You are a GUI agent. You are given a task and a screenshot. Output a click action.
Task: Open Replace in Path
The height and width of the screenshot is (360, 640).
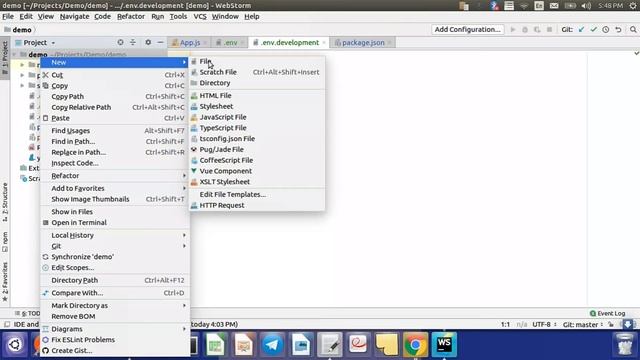tap(115, 152)
